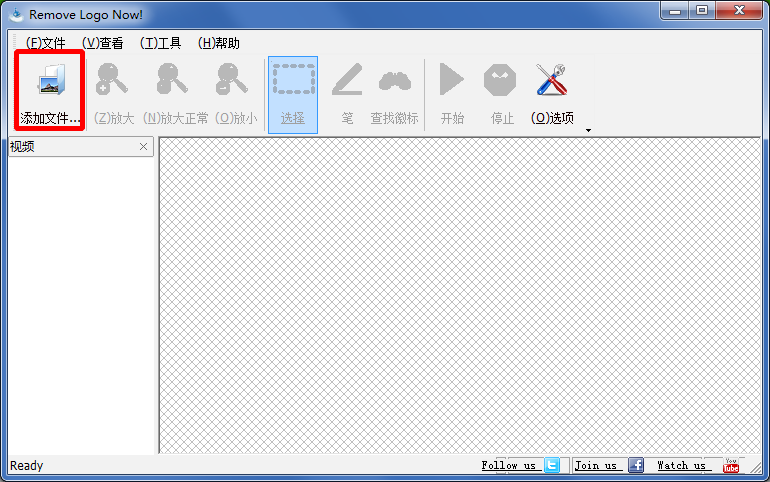Open the (F)文件 menu

(x=45, y=43)
